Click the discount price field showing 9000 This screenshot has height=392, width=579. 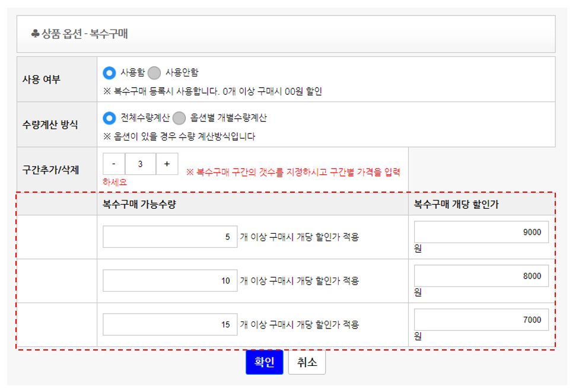[x=481, y=232]
